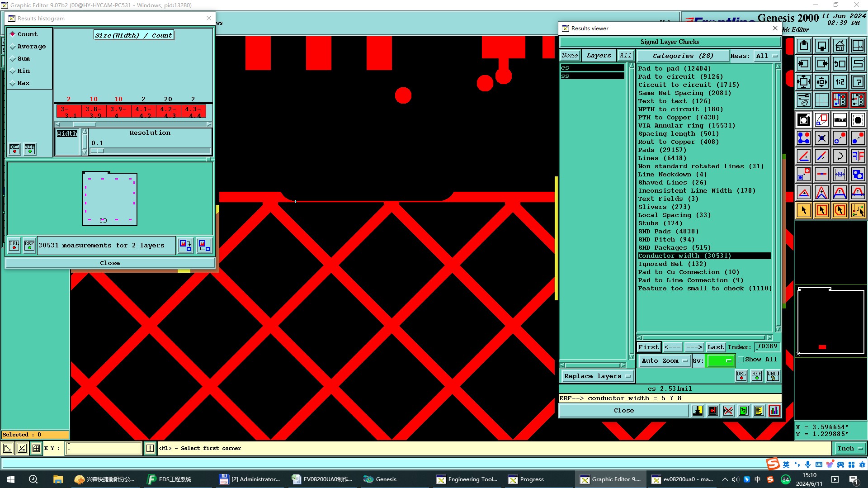Click the home view icon in toolbar
868x488 pixels.
pyautogui.click(x=840, y=46)
